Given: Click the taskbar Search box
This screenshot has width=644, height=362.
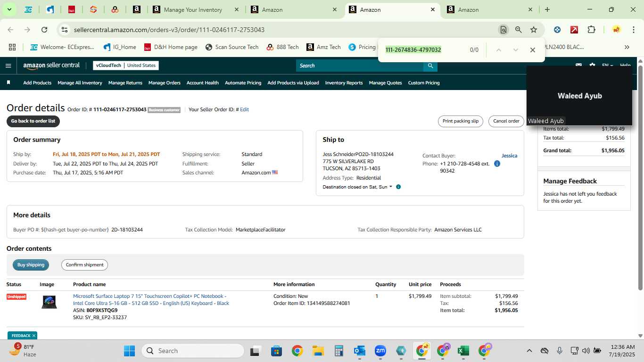Looking at the screenshot, I should (192, 351).
